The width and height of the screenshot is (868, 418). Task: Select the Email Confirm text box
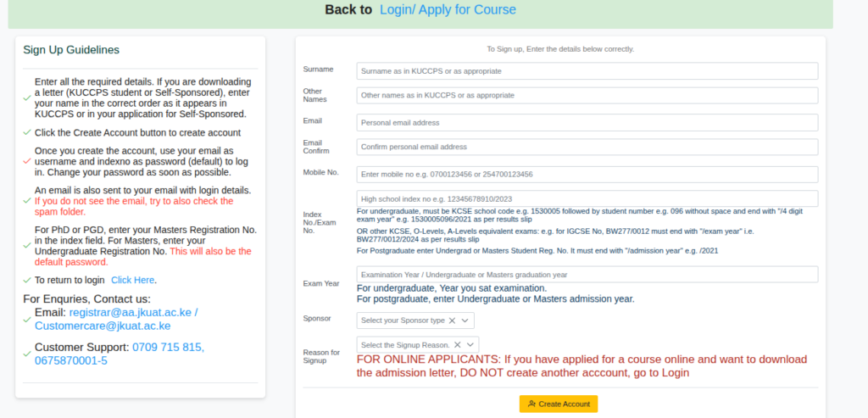point(587,147)
